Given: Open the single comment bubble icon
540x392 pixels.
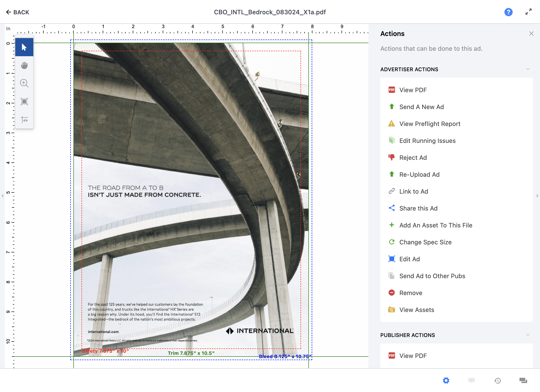Looking at the screenshot, I should pos(471,380).
